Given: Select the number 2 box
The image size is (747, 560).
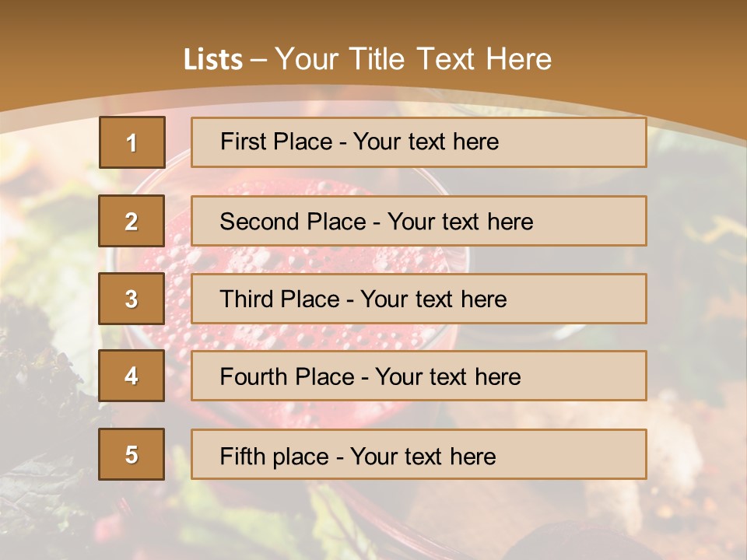Looking at the screenshot, I should [132, 221].
